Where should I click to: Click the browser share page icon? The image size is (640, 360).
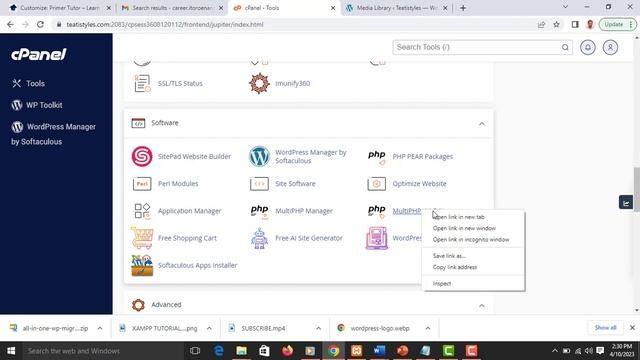click(x=541, y=24)
